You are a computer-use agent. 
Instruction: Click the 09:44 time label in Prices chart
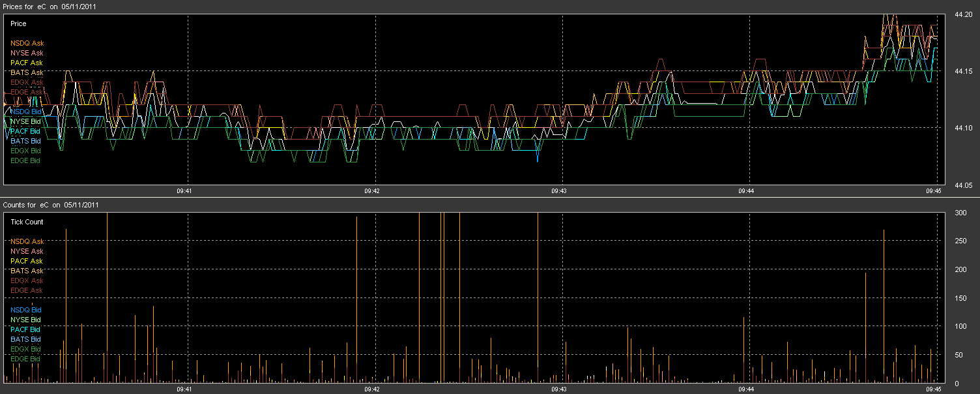tap(746, 191)
